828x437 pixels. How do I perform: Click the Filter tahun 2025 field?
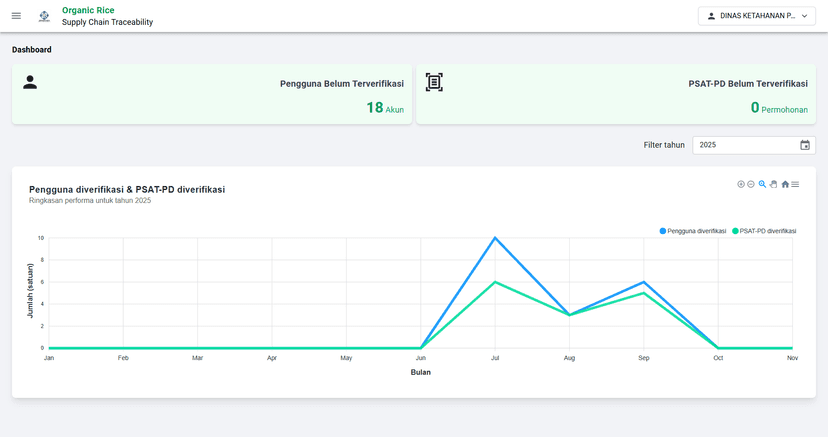click(x=743, y=145)
